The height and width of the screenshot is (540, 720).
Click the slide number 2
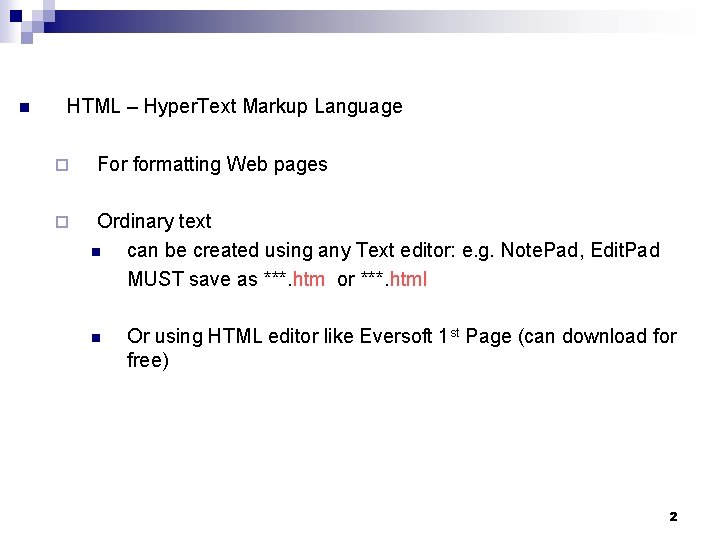coord(673,517)
